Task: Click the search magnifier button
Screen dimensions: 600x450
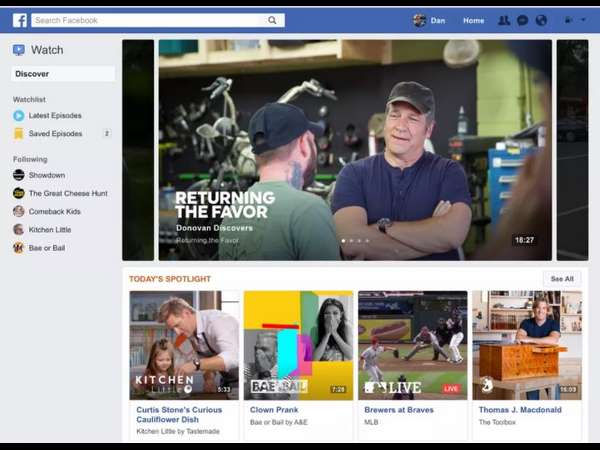Action: tap(272, 20)
